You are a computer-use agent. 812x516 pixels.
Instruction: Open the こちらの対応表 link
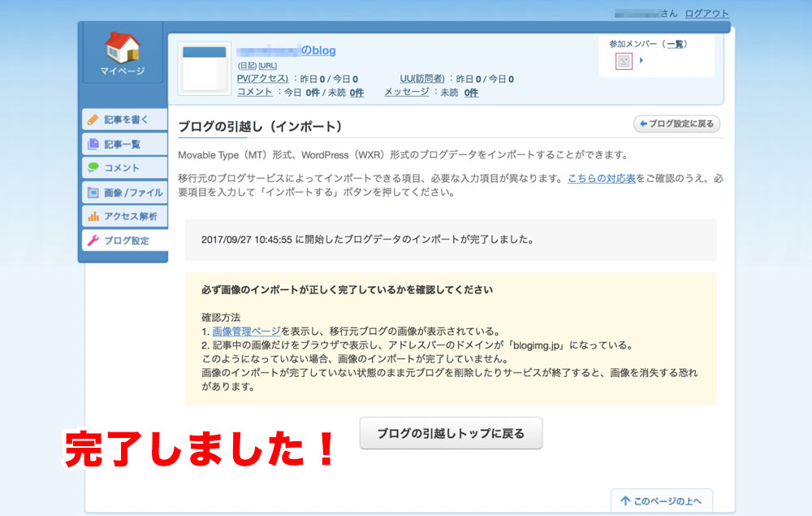pos(602,178)
